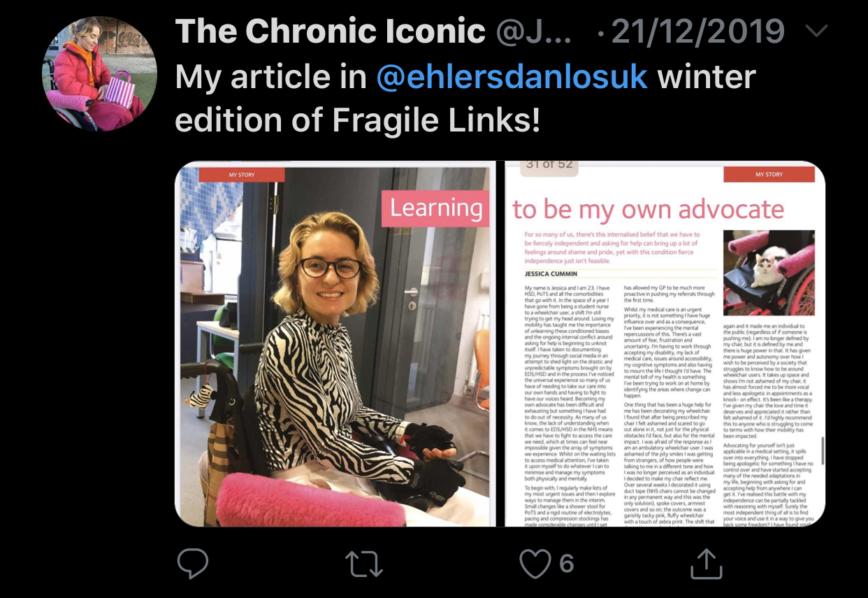This screenshot has width=868, height=598.
Task: Click the red MY STORY tag on right page
Action: 769,174
